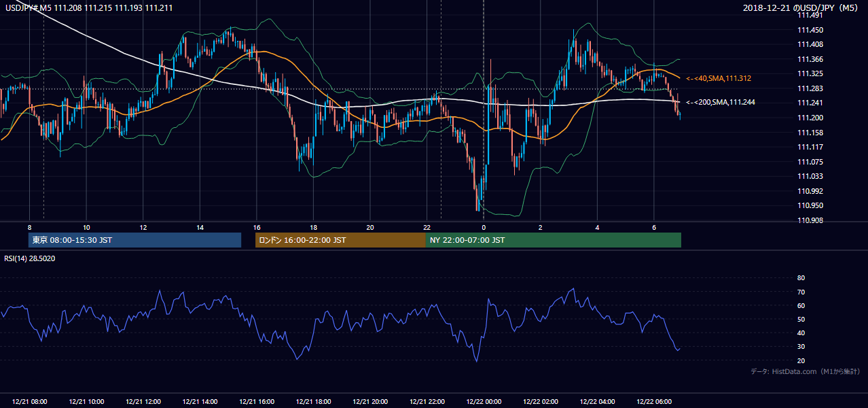This screenshot has width=868, height=408.
Task: Click the white 200 SMA 111.244 label
Action: coord(721,103)
